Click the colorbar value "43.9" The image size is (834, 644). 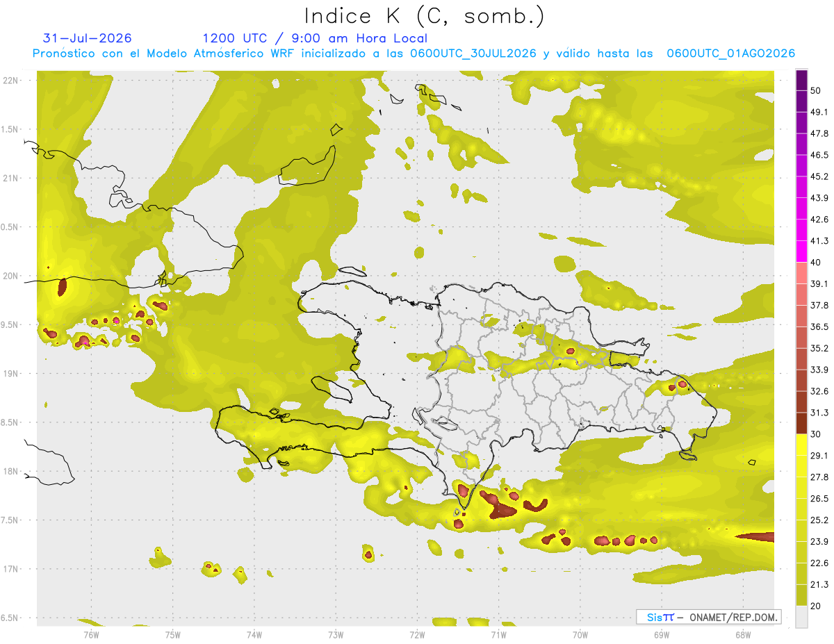pyautogui.click(x=819, y=198)
